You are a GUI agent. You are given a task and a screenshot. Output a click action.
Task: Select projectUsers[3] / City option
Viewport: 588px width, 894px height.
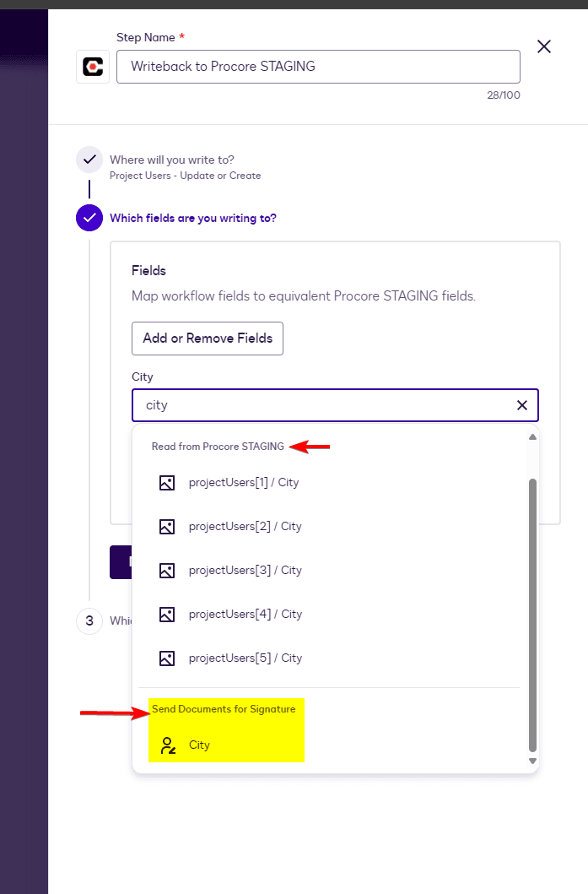pos(245,571)
